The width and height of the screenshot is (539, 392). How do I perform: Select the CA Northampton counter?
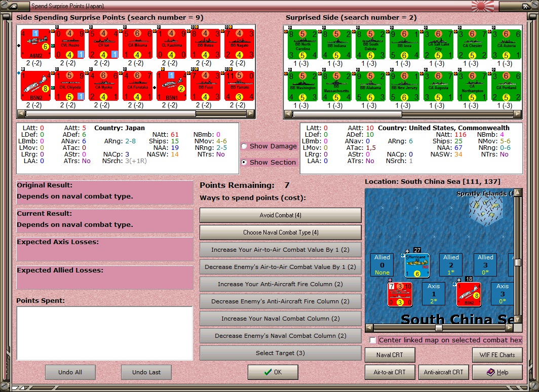tap(473, 86)
